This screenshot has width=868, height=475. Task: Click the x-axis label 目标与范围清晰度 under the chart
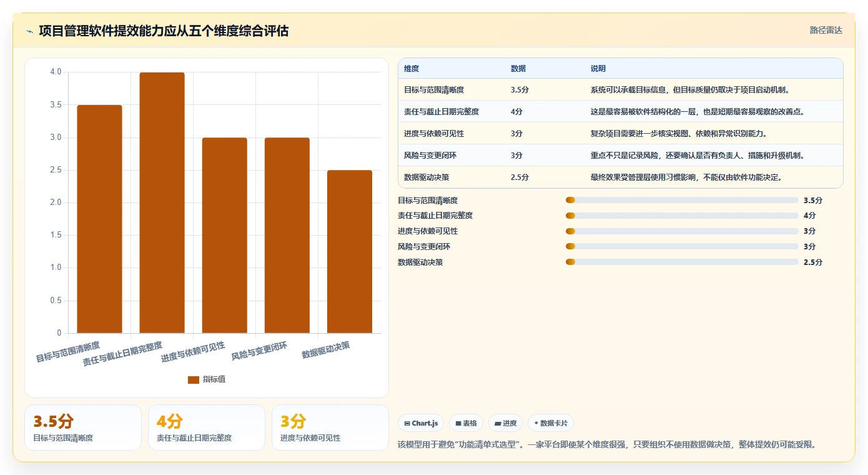pos(67,352)
